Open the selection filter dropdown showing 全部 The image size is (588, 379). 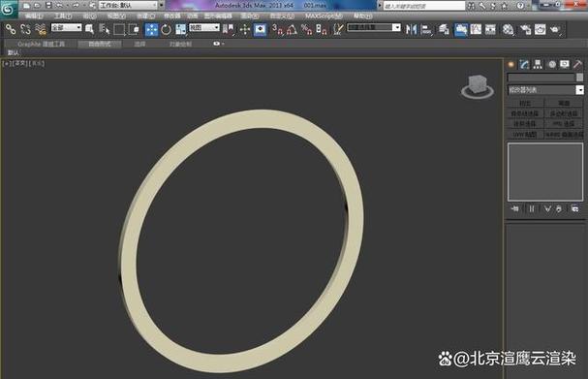click(x=67, y=27)
